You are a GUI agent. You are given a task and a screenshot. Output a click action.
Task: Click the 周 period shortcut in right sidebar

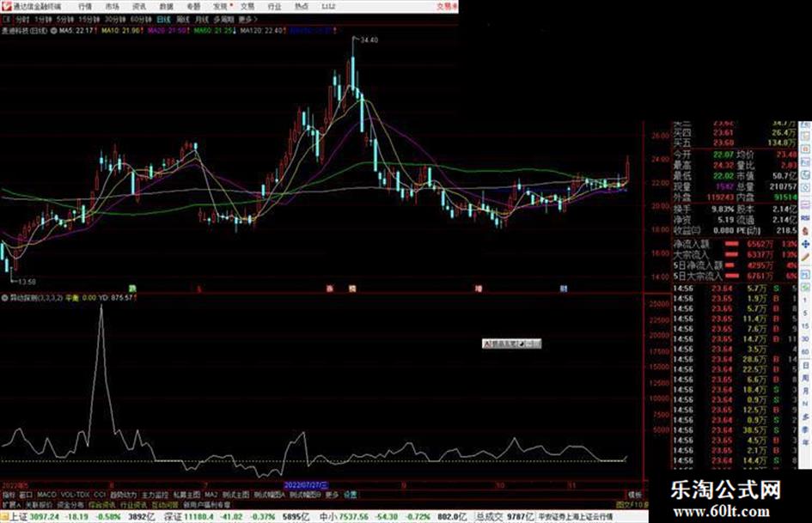tap(805, 379)
